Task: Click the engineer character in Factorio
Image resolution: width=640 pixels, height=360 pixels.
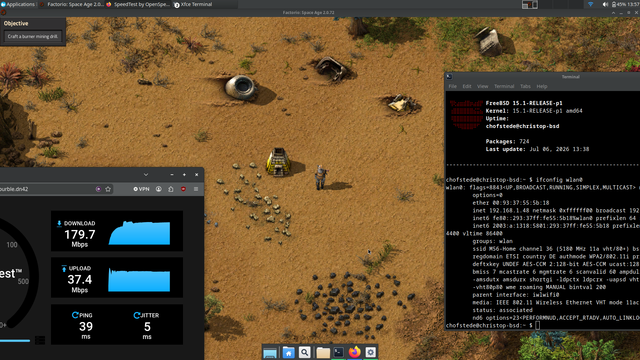Action: tap(321, 177)
